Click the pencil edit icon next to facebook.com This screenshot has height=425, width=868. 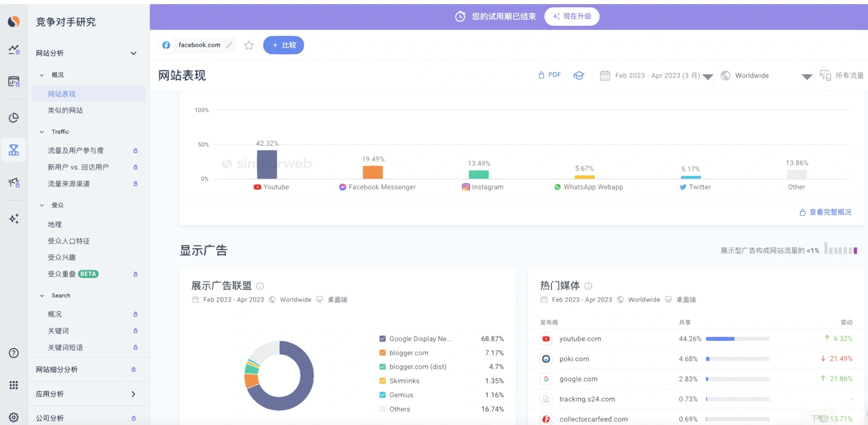[229, 45]
